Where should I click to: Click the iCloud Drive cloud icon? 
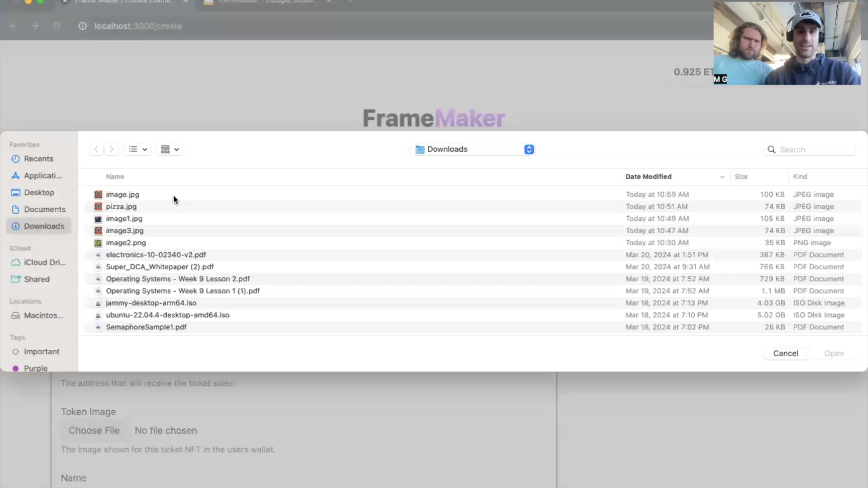[x=15, y=262]
